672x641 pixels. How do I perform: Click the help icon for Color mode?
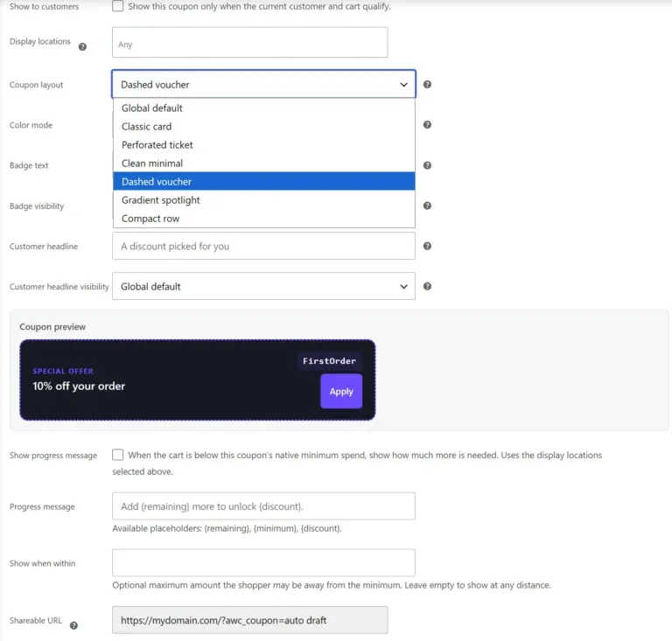point(427,124)
